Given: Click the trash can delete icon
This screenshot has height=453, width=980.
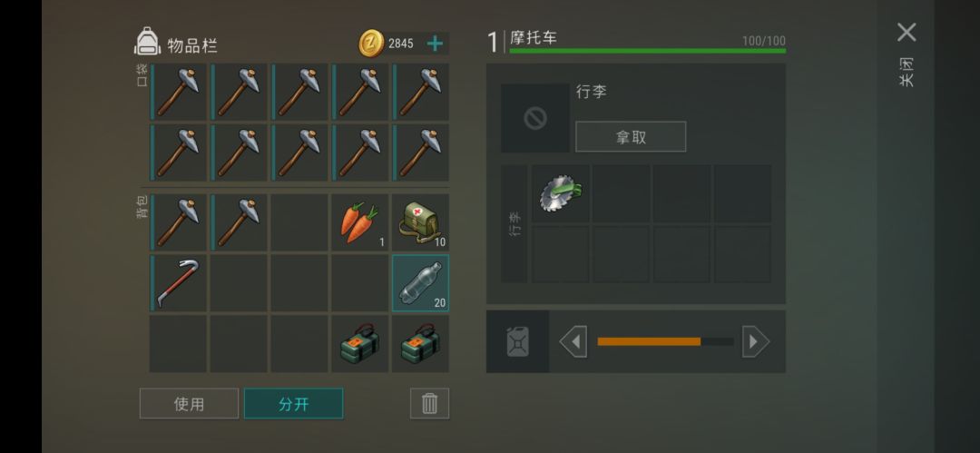Looking at the screenshot, I should (429, 404).
